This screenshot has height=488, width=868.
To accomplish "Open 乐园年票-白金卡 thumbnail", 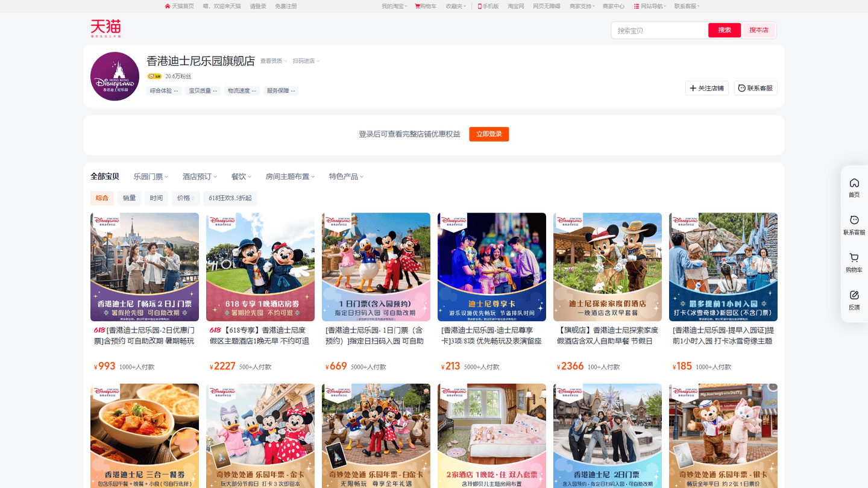I will point(376,436).
